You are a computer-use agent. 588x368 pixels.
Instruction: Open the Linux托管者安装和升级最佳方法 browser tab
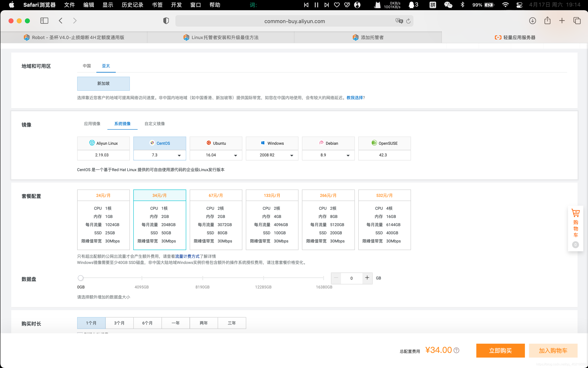[221, 37]
